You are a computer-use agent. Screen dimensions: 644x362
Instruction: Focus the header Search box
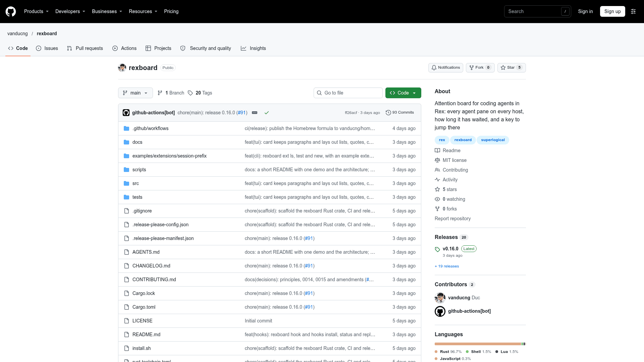[x=537, y=11]
